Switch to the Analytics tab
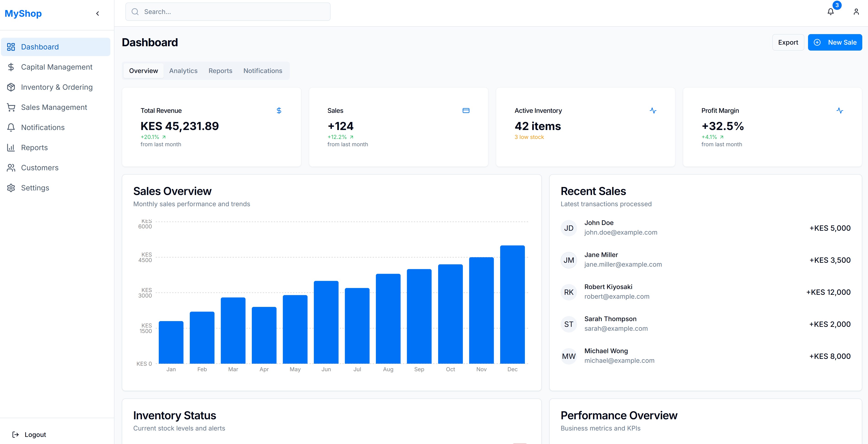The image size is (868, 444). [183, 71]
